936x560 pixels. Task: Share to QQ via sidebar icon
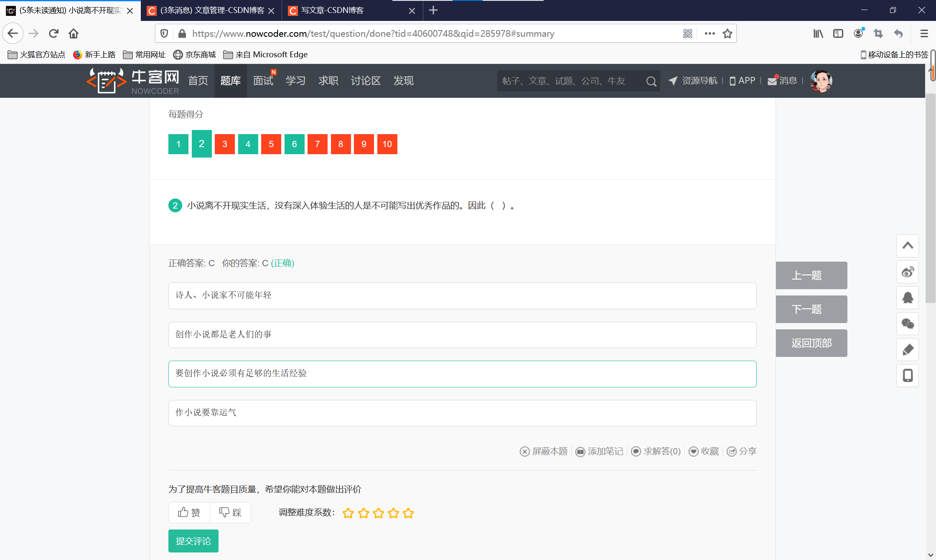pyautogui.click(x=908, y=298)
